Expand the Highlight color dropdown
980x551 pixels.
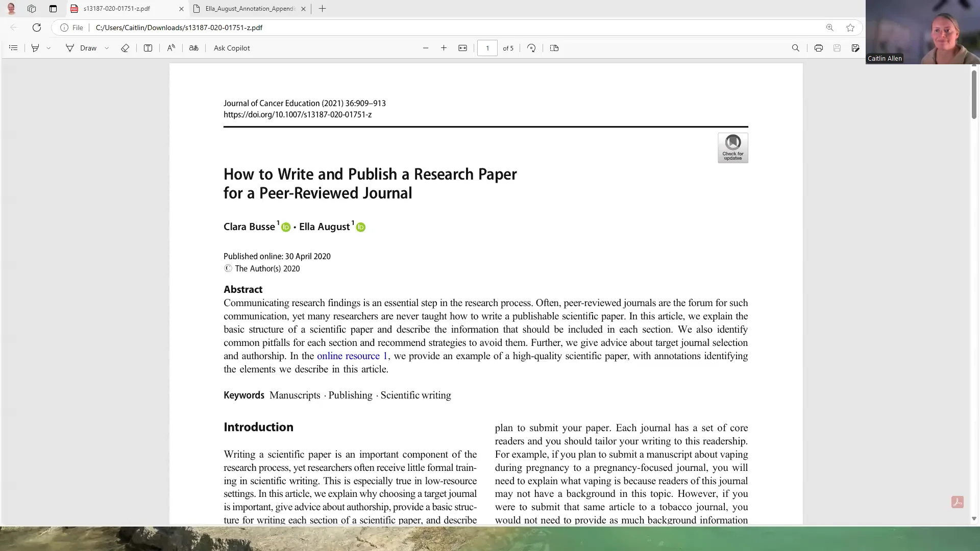click(x=49, y=48)
